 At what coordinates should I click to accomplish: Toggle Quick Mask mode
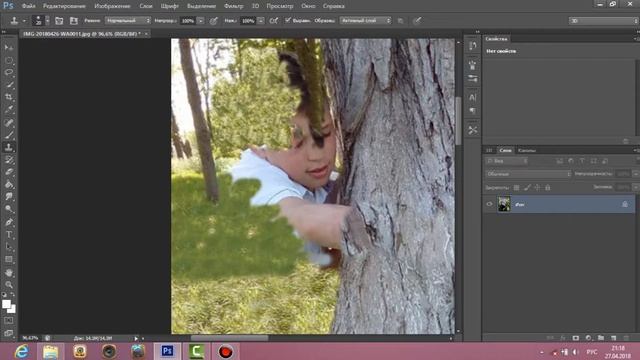point(9,320)
